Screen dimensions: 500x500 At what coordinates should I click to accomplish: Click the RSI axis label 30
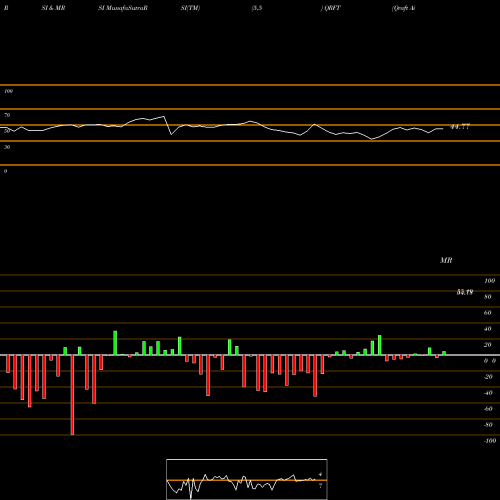click(7, 147)
